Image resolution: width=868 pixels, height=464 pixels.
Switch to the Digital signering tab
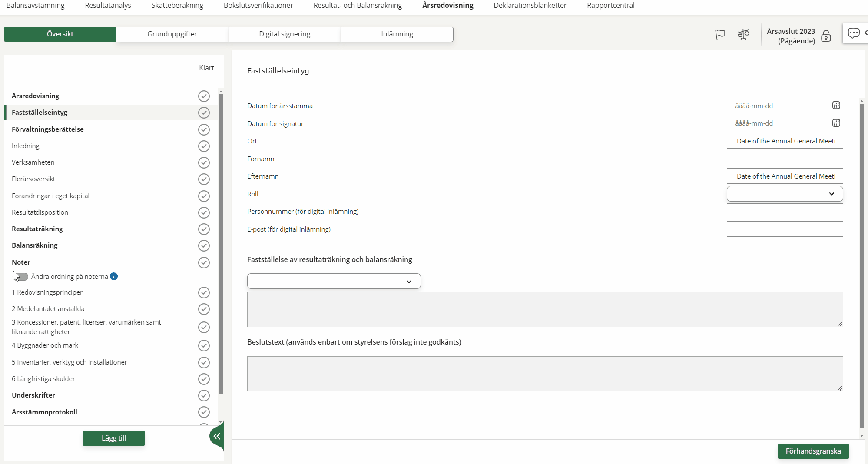(x=285, y=34)
